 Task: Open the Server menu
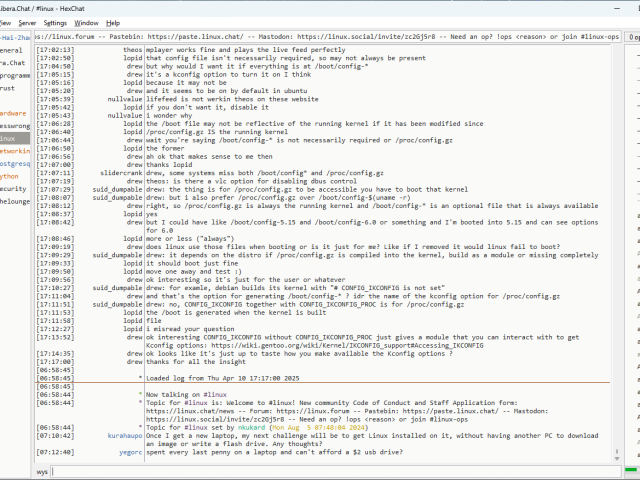point(27,22)
